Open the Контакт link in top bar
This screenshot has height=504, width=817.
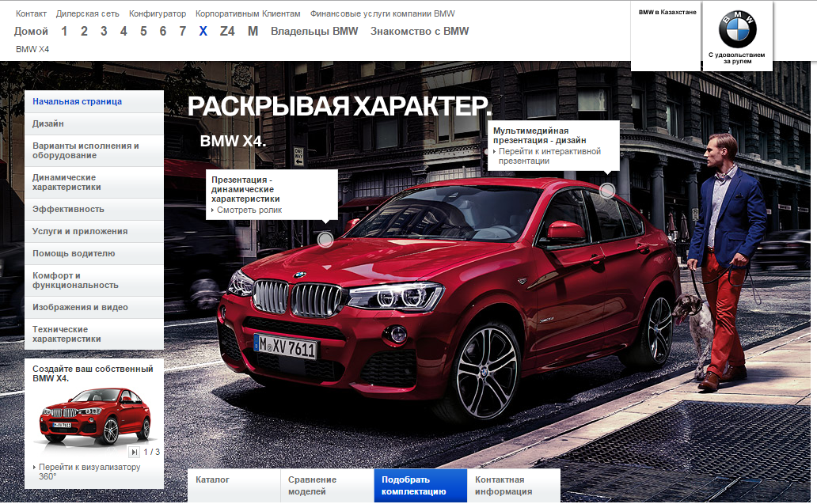click(31, 13)
